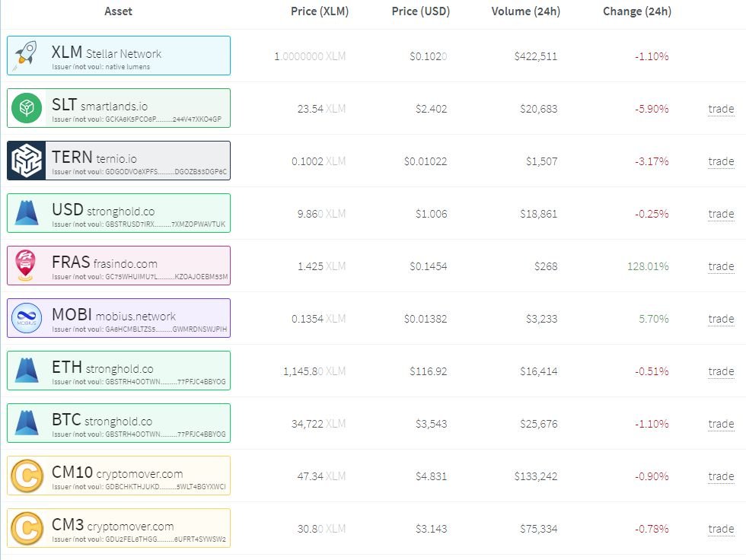Open trade link for FRAS
The height and width of the screenshot is (560, 746).
[721, 267]
